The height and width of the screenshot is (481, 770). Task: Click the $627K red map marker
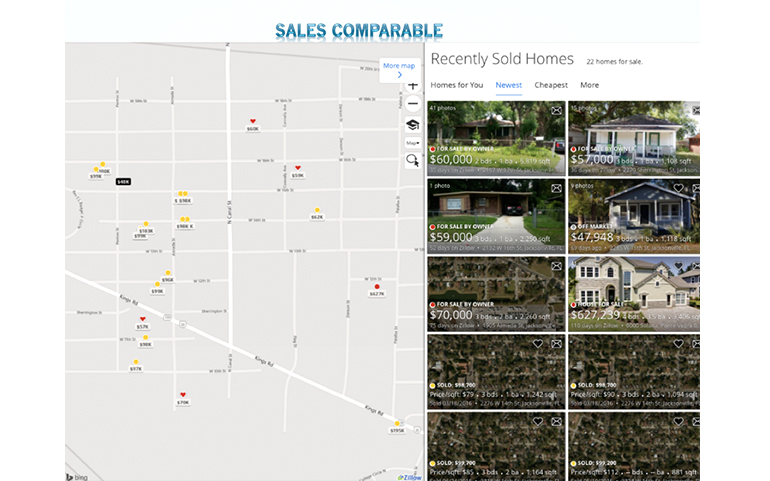[376, 287]
